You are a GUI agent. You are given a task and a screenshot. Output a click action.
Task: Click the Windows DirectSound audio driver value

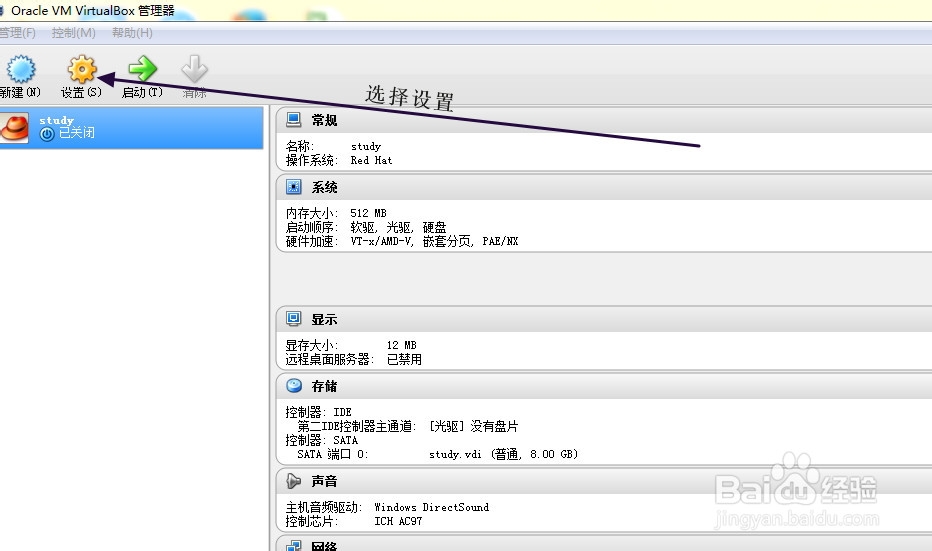pos(432,507)
